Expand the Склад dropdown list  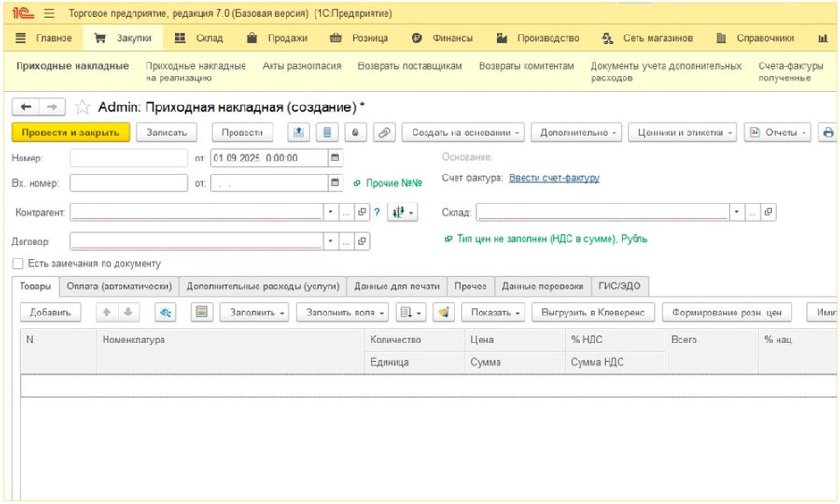point(736,212)
